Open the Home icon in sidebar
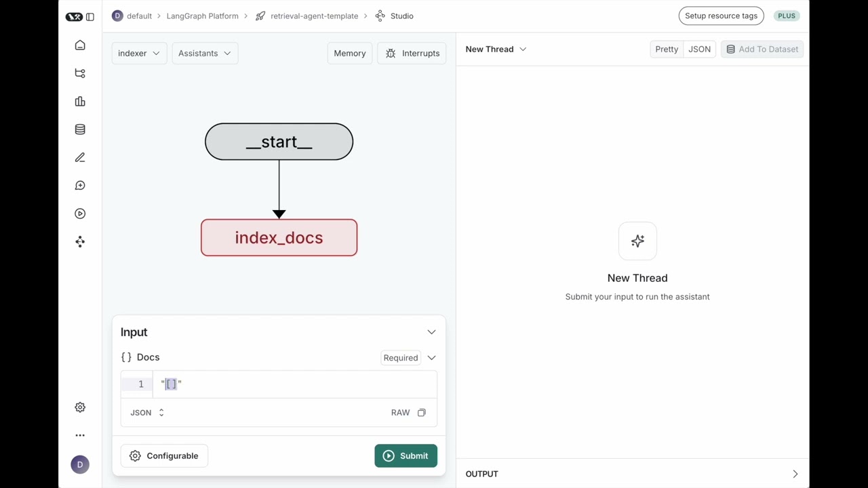Screen dimensions: 868x488 tap(80, 45)
